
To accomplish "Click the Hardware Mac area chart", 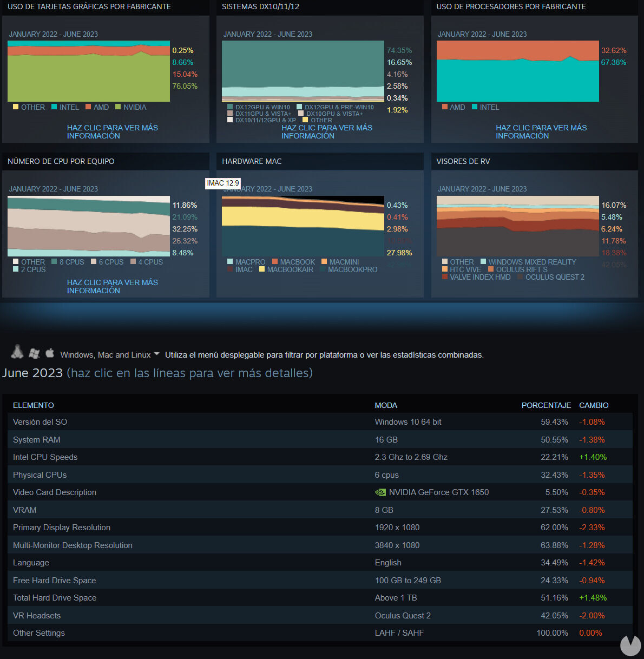I will click(x=303, y=226).
